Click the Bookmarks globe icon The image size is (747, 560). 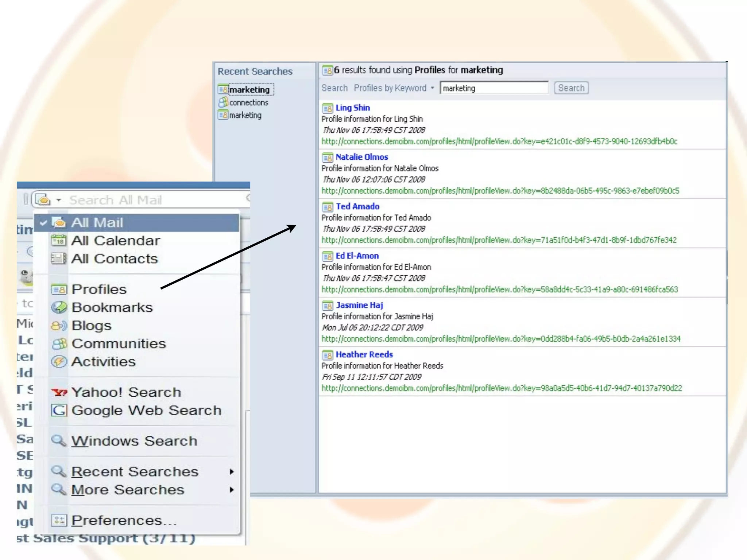[x=59, y=307]
